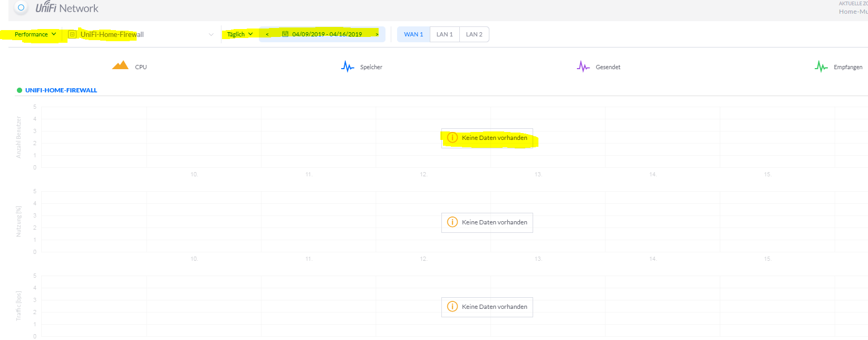Image resolution: width=868 pixels, height=340 pixels.
Task: Click the Keine Daten vorhanden traffic message
Action: pos(494,307)
